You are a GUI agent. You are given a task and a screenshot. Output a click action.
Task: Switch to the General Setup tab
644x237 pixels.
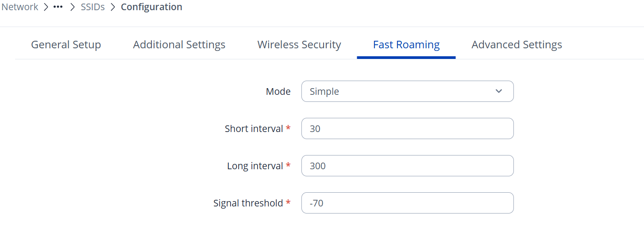click(66, 45)
